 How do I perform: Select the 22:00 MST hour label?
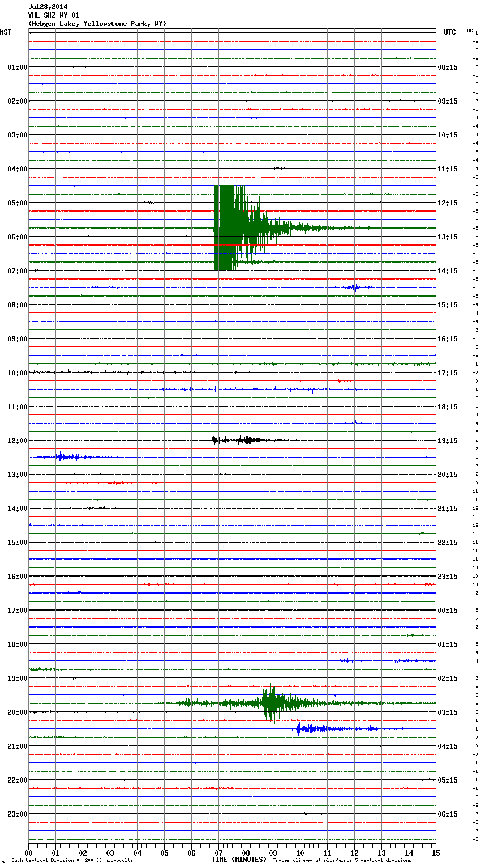pyautogui.click(x=18, y=780)
